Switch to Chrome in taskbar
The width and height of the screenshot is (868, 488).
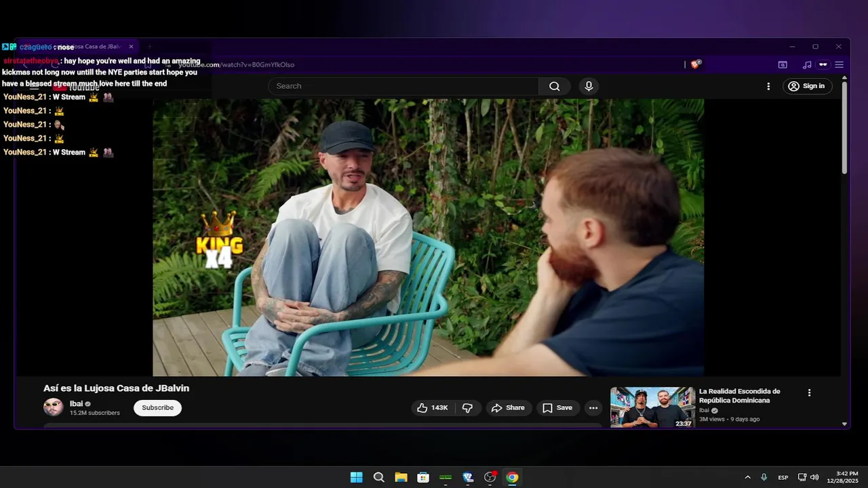tap(512, 477)
